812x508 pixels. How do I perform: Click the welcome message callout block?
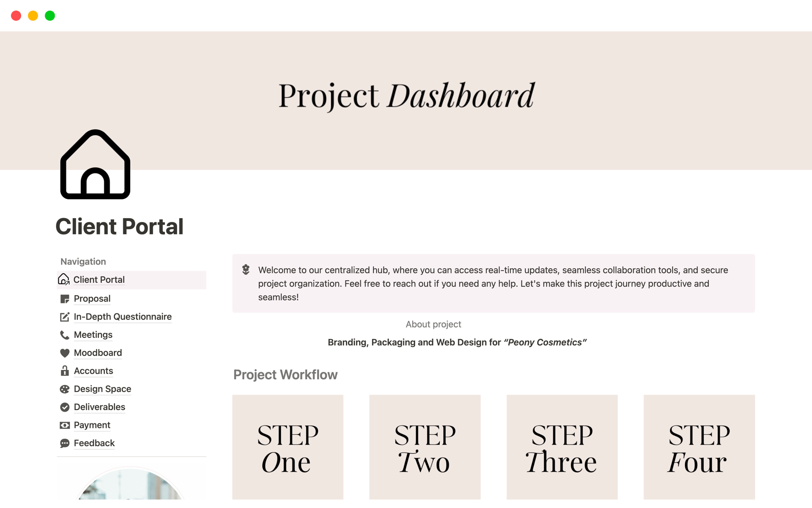[x=493, y=283]
